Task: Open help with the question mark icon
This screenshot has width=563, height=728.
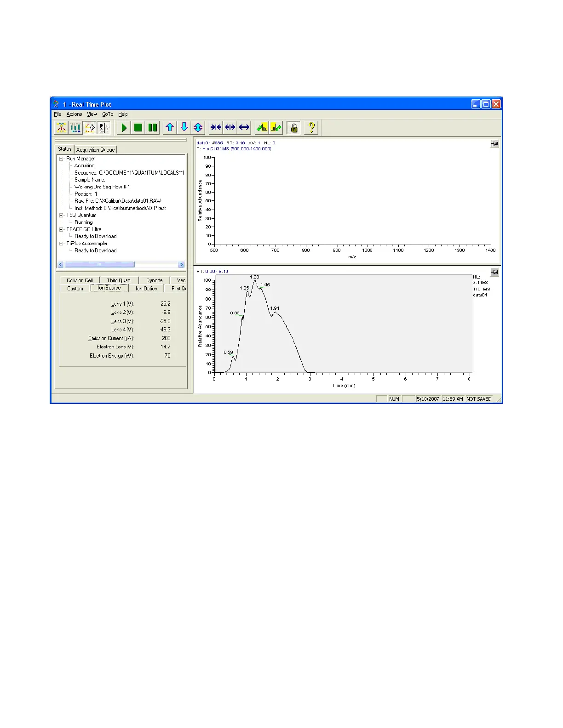Action: click(x=311, y=128)
